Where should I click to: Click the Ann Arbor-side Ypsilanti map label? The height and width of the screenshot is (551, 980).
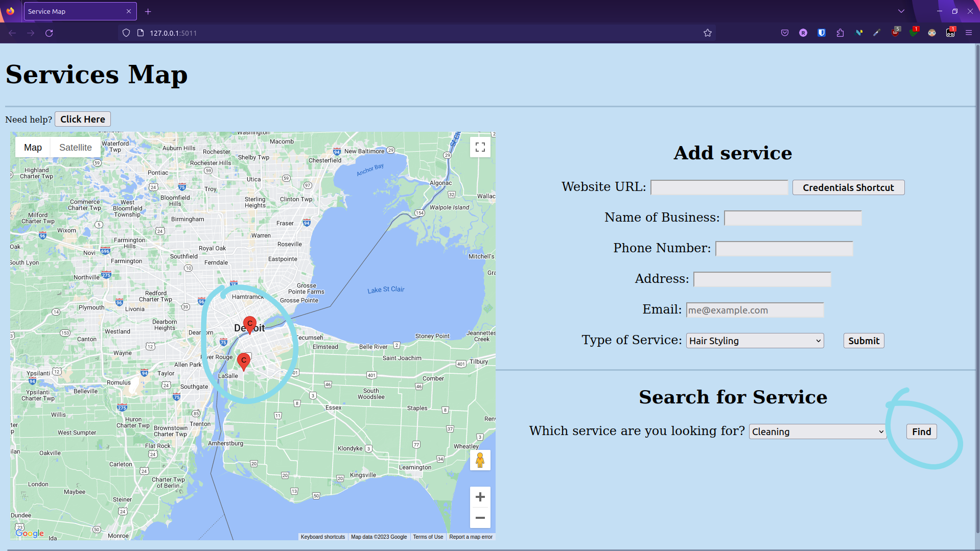coord(38,373)
